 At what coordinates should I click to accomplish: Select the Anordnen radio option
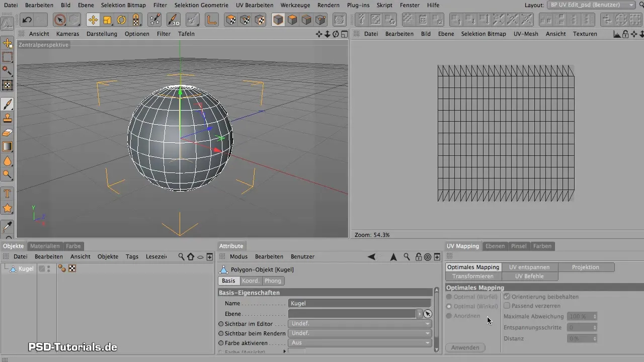coord(449,316)
